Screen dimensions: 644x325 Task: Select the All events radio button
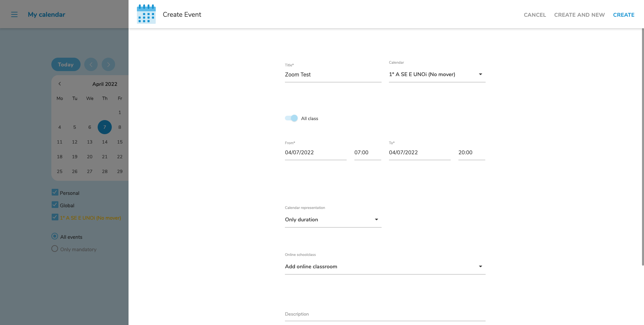(x=55, y=236)
